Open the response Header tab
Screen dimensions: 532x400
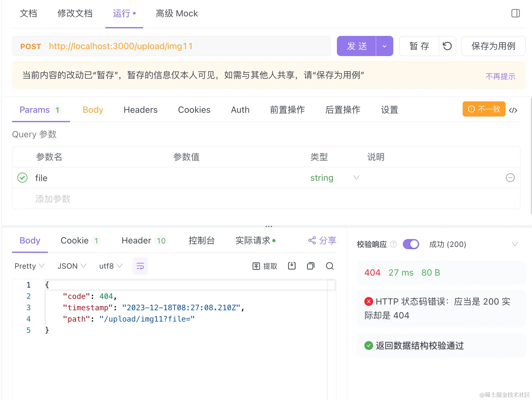click(x=145, y=241)
